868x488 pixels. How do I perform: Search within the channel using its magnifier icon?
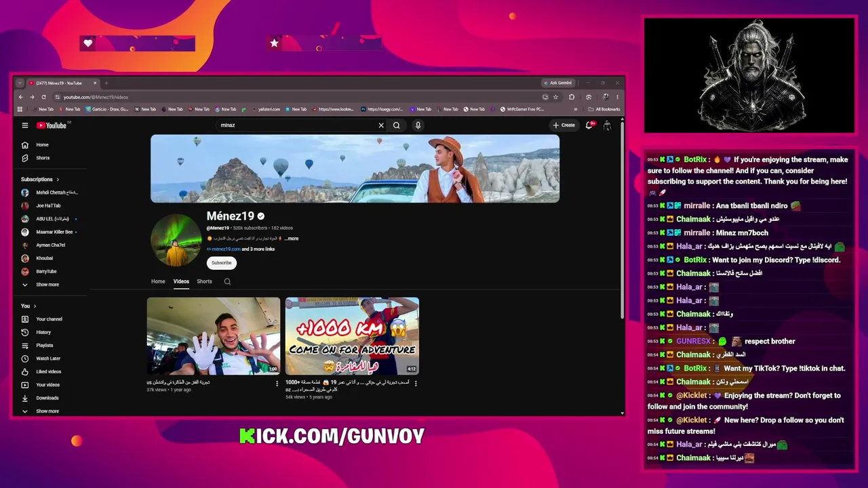[x=227, y=281]
